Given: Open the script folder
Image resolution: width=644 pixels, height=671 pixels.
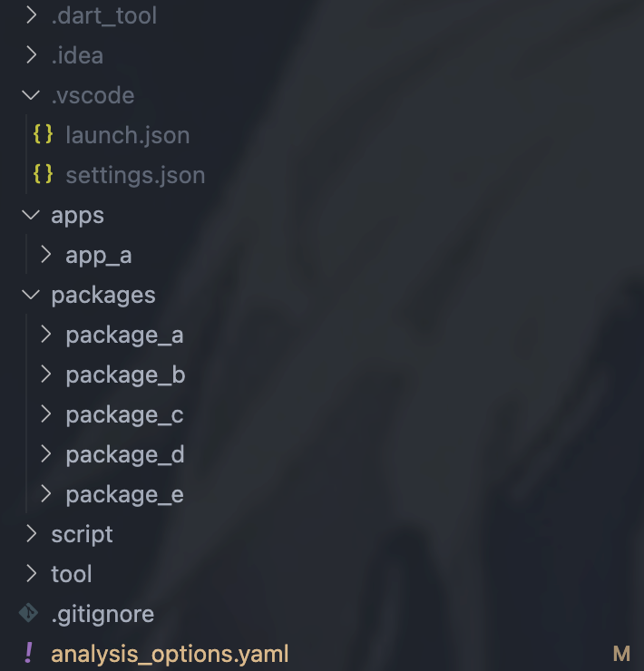Looking at the screenshot, I should coord(82,534).
